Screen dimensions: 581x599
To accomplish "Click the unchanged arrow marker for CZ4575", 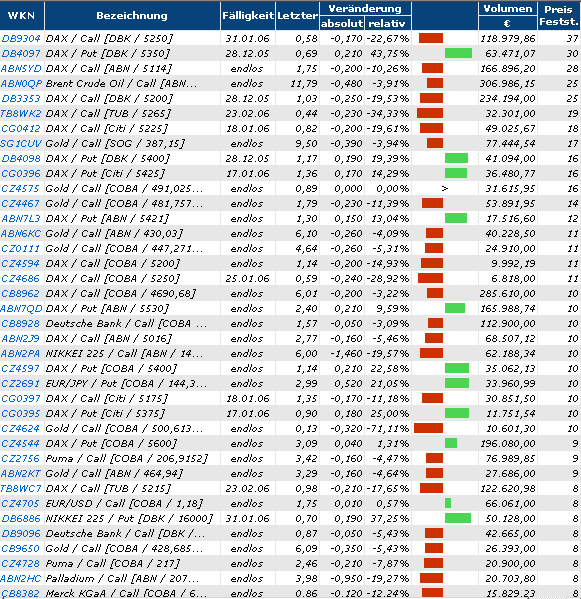I will [444, 188].
